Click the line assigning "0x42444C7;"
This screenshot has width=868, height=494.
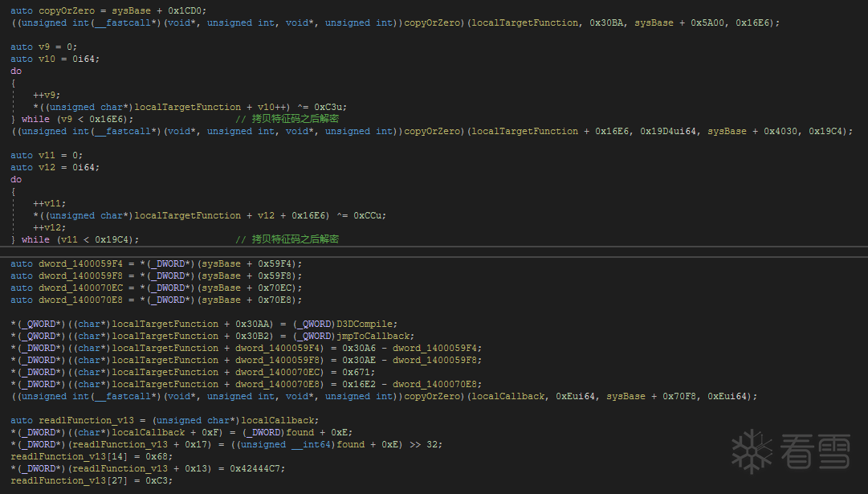pos(148,468)
